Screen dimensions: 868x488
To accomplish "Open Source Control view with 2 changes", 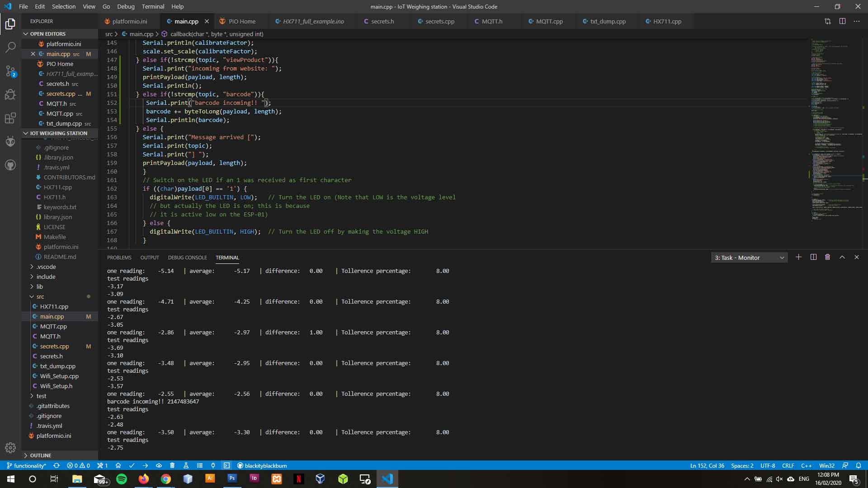I will pos(10,71).
